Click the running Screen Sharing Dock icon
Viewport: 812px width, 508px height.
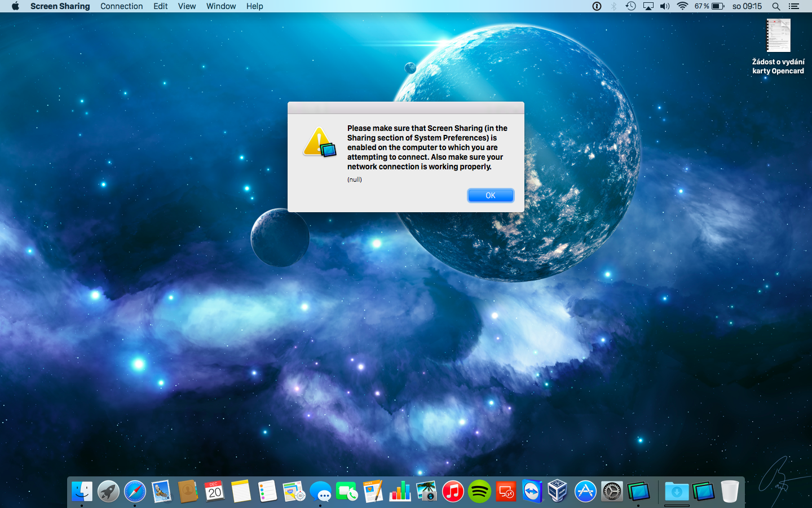(638, 492)
